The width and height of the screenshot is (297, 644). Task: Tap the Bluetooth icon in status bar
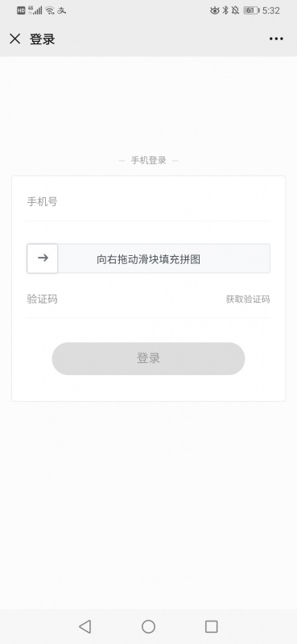click(225, 10)
